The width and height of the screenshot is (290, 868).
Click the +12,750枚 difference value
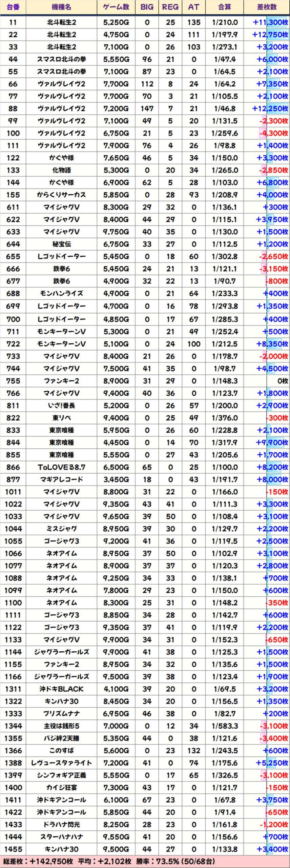click(270, 35)
